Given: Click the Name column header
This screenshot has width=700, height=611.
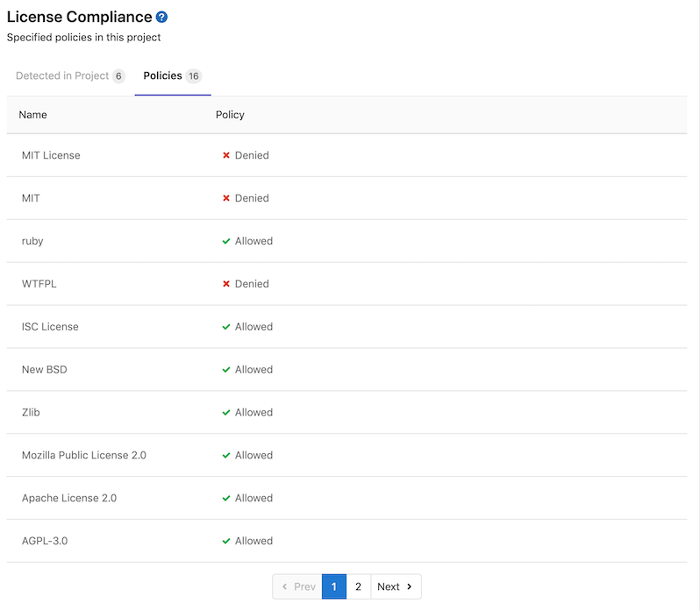Looking at the screenshot, I should click(33, 115).
